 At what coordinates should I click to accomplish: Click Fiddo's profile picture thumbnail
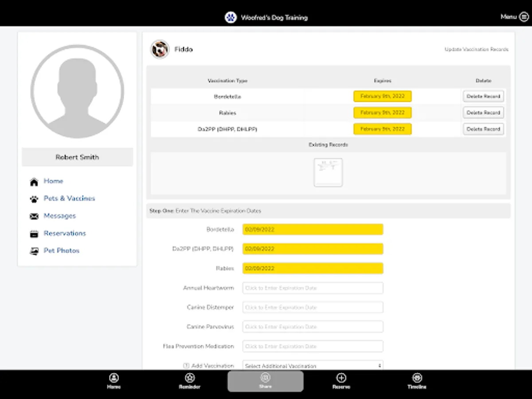point(159,49)
